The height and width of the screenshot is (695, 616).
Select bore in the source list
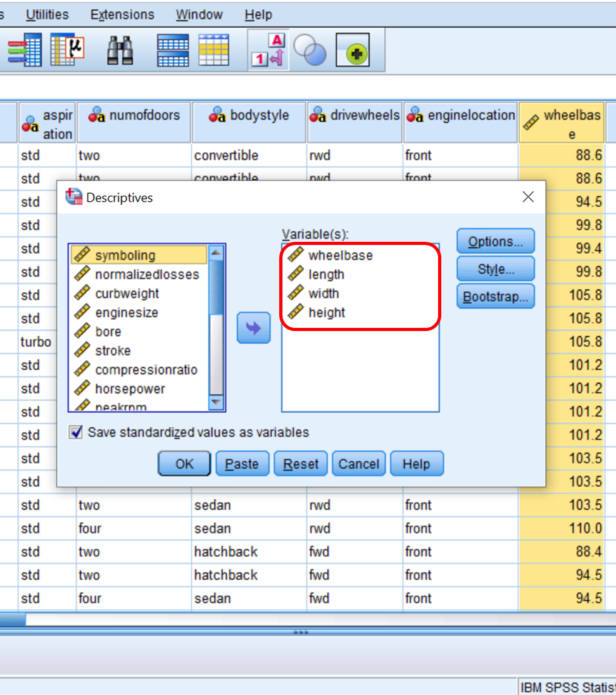pyautogui.click(x=139, y=332)
